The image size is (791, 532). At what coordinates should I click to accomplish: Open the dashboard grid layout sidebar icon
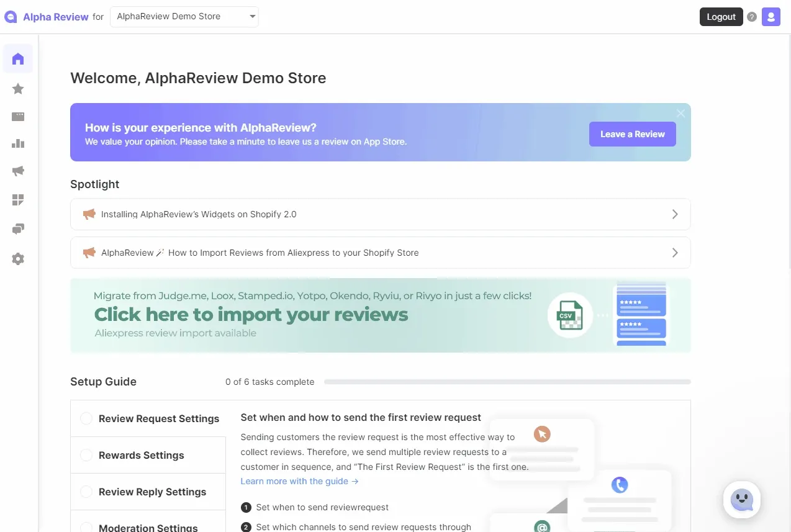(x=18, y=200)
